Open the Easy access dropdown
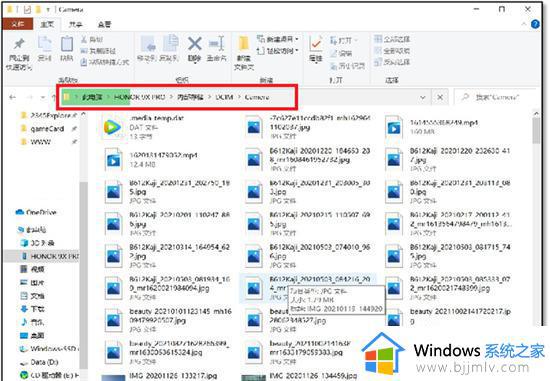The height and width of the screenshot is (381, 550). [278, 51]
